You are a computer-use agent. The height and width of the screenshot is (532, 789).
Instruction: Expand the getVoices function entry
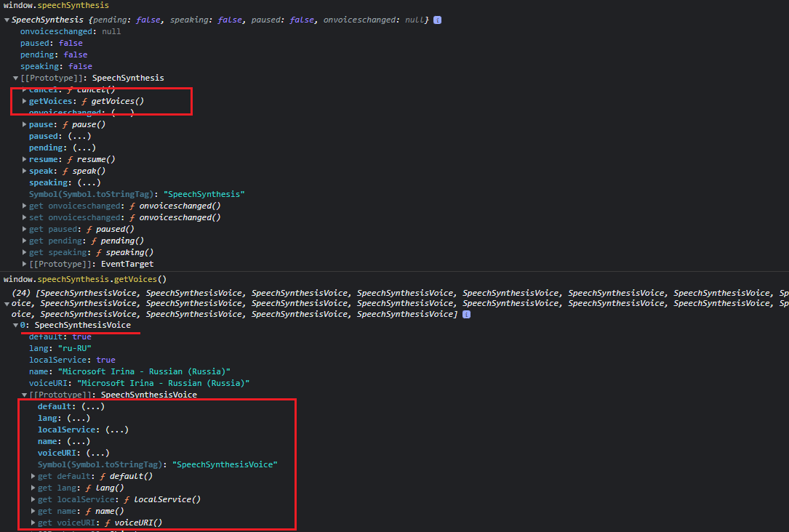coord(24,101)
